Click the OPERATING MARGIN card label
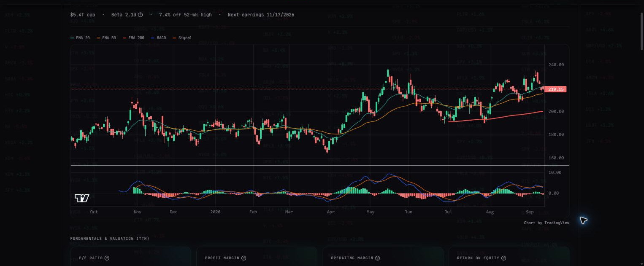This screenshot has height=266, width=644. (x=352, y=258)
